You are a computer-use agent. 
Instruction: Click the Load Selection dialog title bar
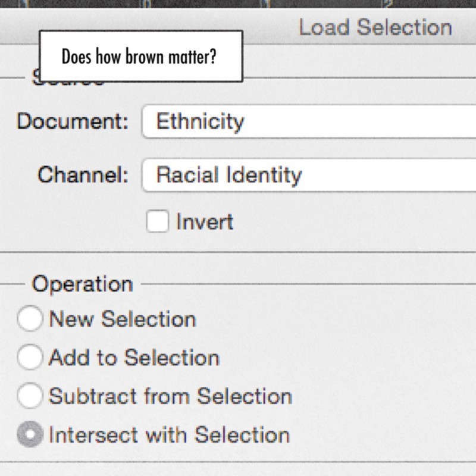tap(375, 27)
